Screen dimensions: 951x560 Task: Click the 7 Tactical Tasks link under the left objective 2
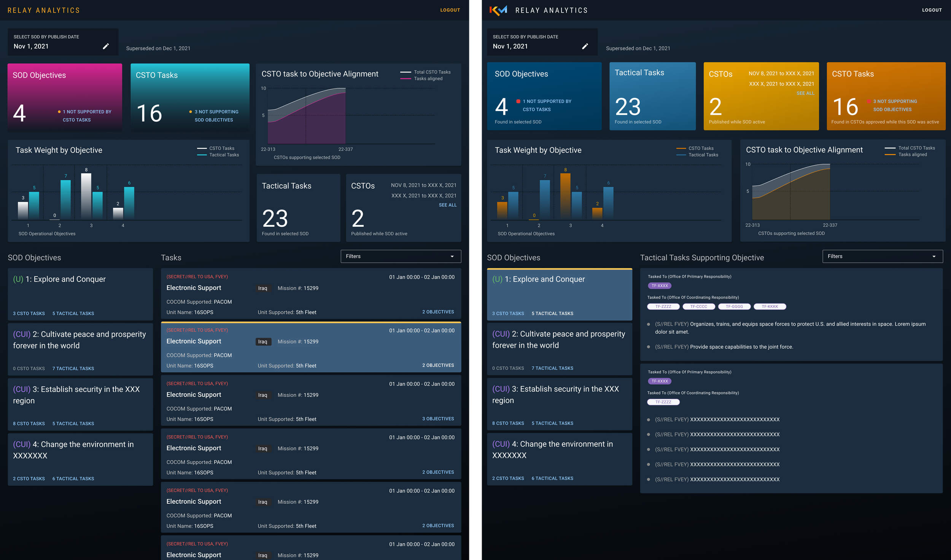[x=73, y=369]
